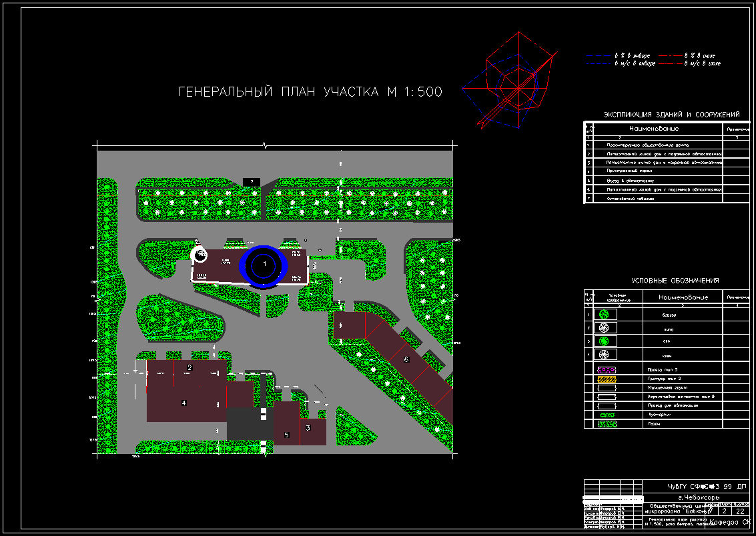Select building number 5 on the plan
This screenshot has height=536, width=756.
point(286,433)
